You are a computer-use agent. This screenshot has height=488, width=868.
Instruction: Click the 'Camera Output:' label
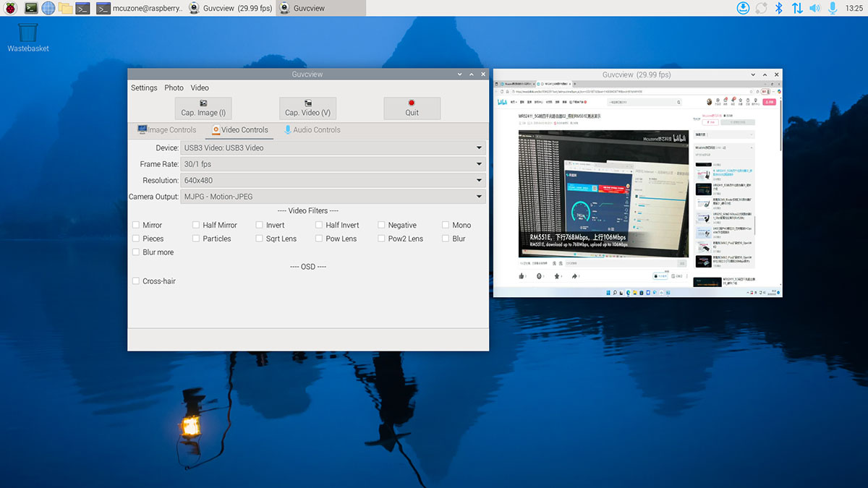tap(154, 197)
